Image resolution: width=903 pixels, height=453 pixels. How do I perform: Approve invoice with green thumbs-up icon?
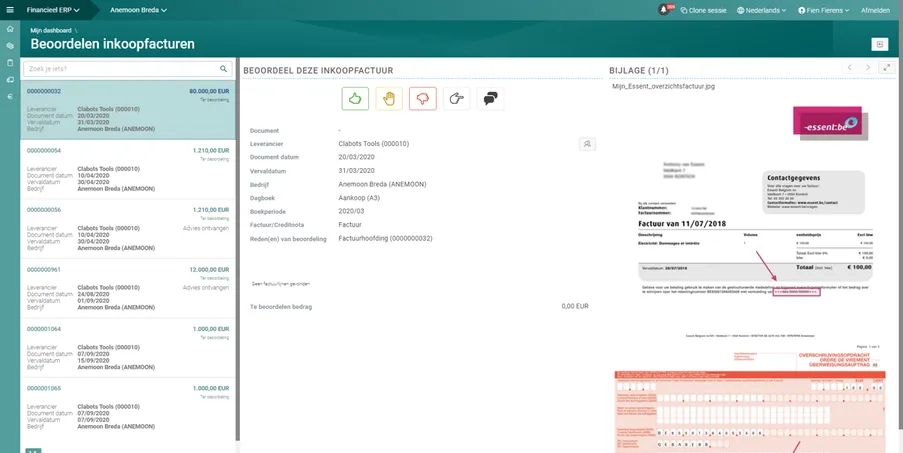[x=354, y=98]
